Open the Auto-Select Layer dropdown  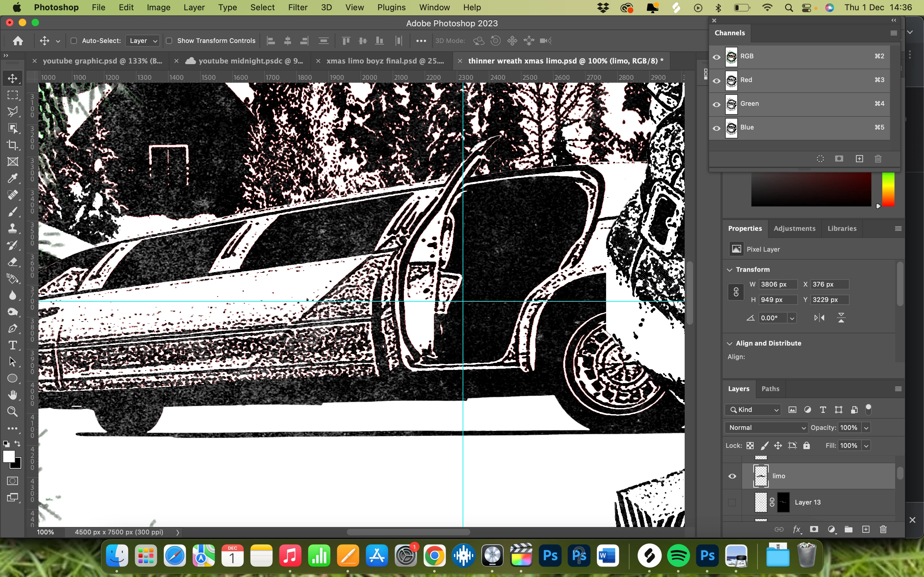(x=143, y=41)
